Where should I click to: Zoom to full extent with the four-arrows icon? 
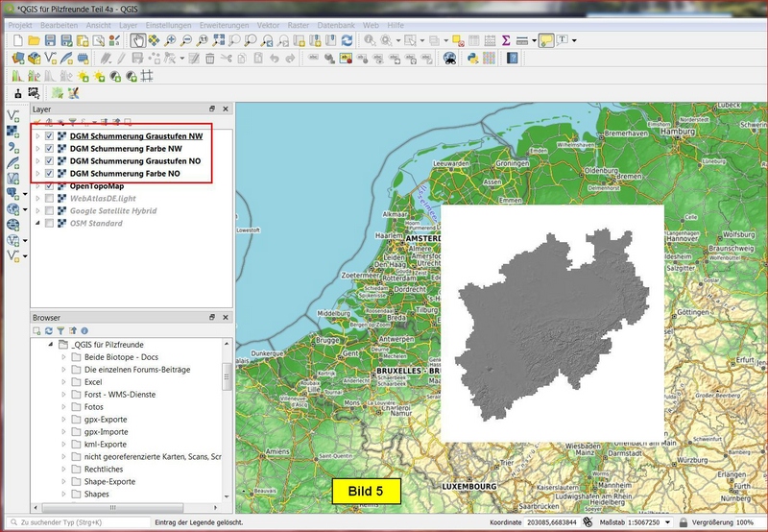click(x=219, y=40)
